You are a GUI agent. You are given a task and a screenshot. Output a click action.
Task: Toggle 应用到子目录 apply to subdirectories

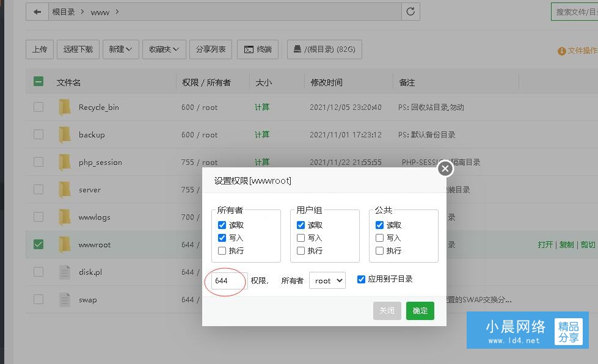(x=361, y=279)
